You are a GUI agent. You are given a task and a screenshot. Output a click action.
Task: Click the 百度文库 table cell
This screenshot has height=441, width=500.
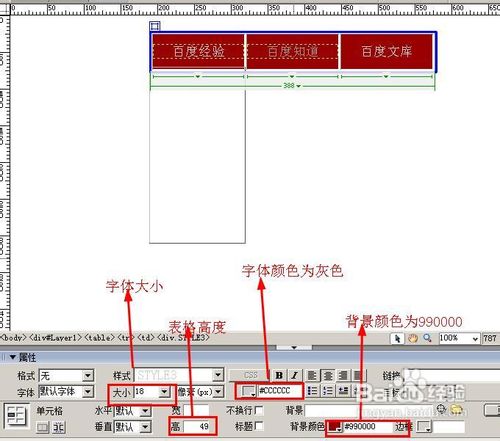tap(387, 51)
